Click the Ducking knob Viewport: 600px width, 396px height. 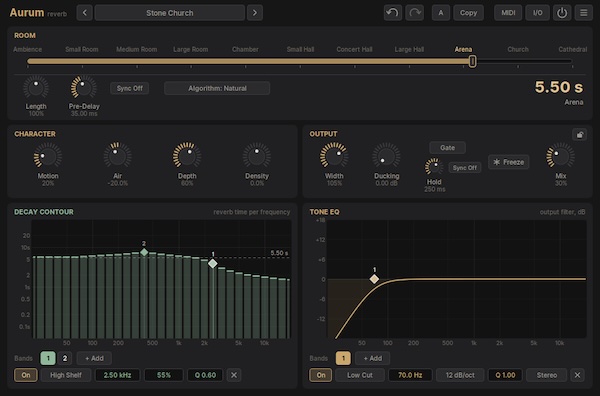(386, 155)
